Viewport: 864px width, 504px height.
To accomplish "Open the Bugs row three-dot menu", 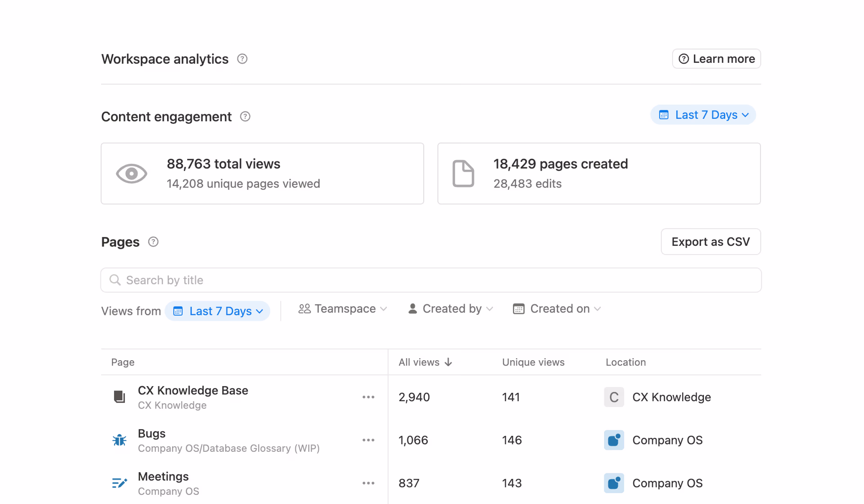I will pos(368,440).
